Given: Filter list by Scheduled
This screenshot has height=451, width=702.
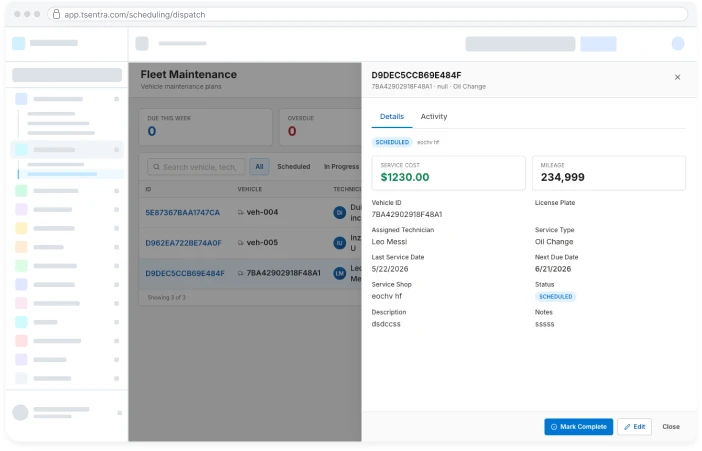Looking at the screenshot, I should click(294, 167).
